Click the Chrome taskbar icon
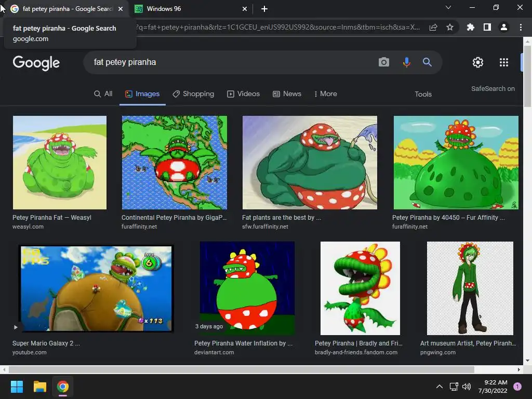 [x=63, y=387]
